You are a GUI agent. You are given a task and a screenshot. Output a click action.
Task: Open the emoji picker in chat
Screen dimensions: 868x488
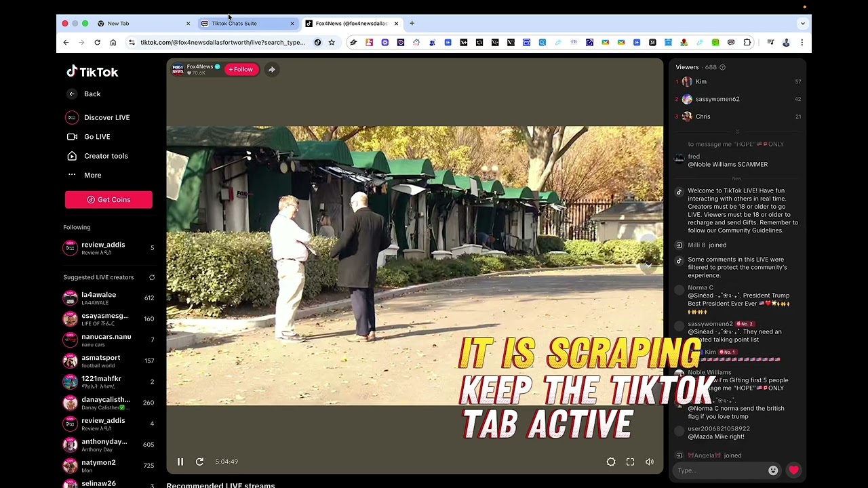(x=773, y=470)
